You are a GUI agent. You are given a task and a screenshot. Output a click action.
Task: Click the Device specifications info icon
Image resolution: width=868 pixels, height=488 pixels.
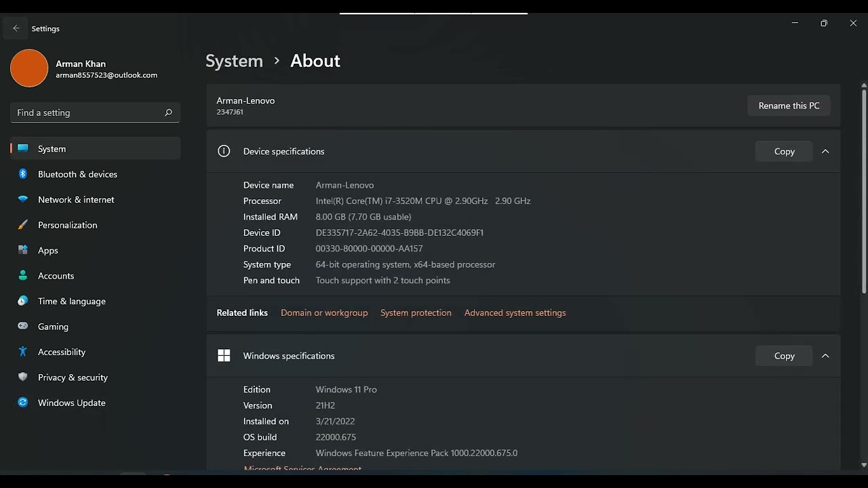pyautogui.click(x=224, y=151)
